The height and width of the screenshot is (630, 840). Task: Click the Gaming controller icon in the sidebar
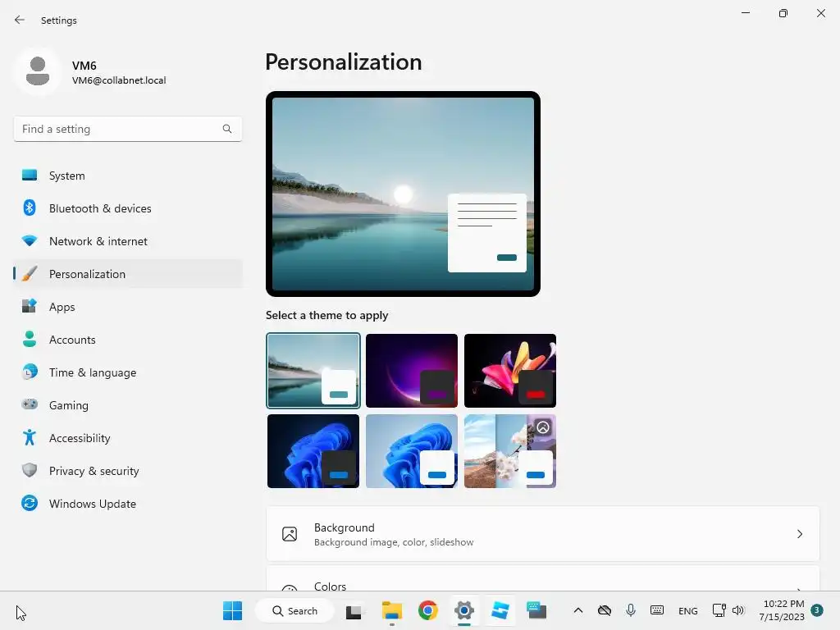click(x=30, y=404)
